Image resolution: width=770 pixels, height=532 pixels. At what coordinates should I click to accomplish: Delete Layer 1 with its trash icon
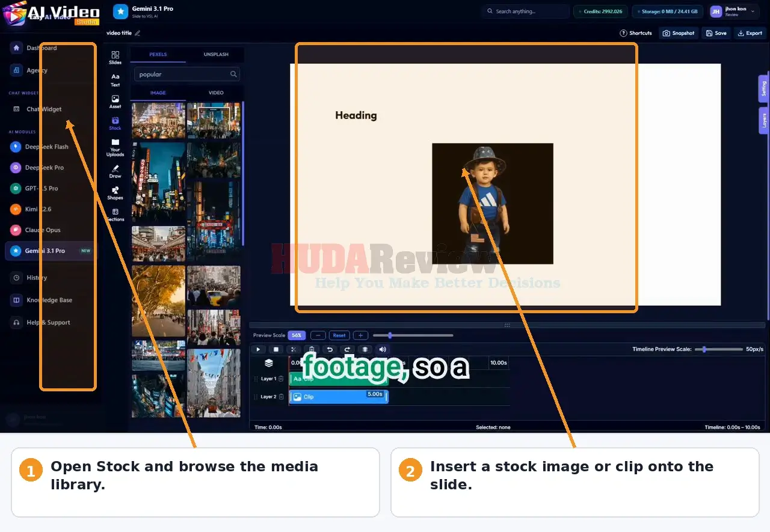click(x=281, y=379)
